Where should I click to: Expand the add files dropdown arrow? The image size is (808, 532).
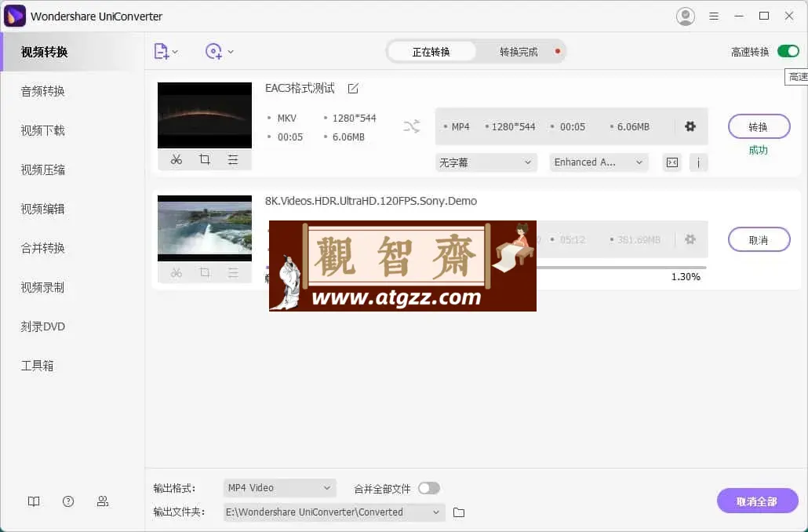175,52
